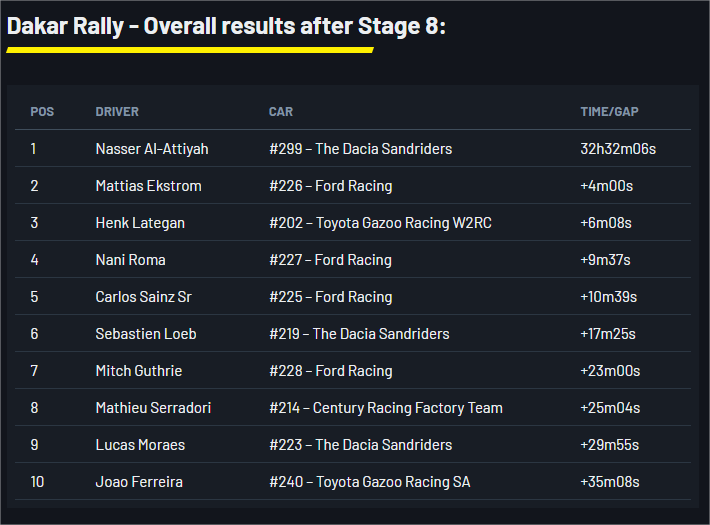Click Joao Ferreira's name
This screenshot has height=525, width=710.
[x=138, y=482]
